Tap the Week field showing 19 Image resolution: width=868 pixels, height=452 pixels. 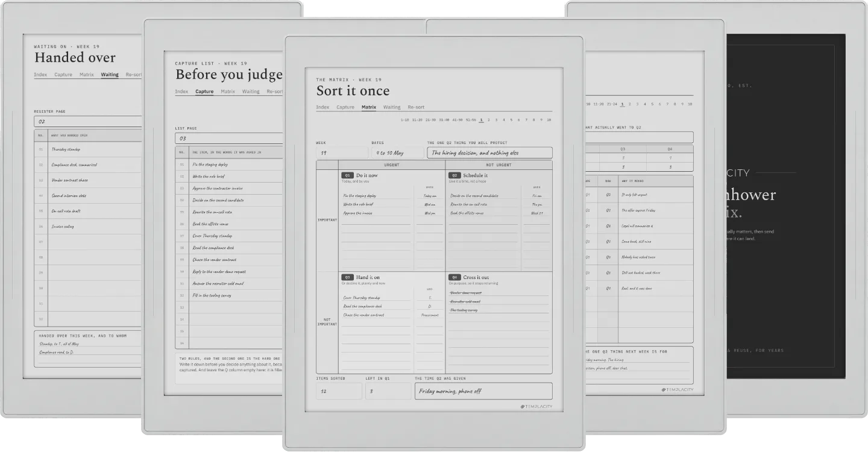[342, 153]
